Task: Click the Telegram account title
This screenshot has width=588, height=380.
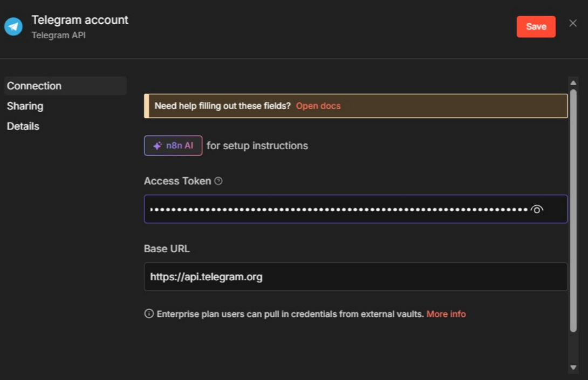Action: [80, 20]
